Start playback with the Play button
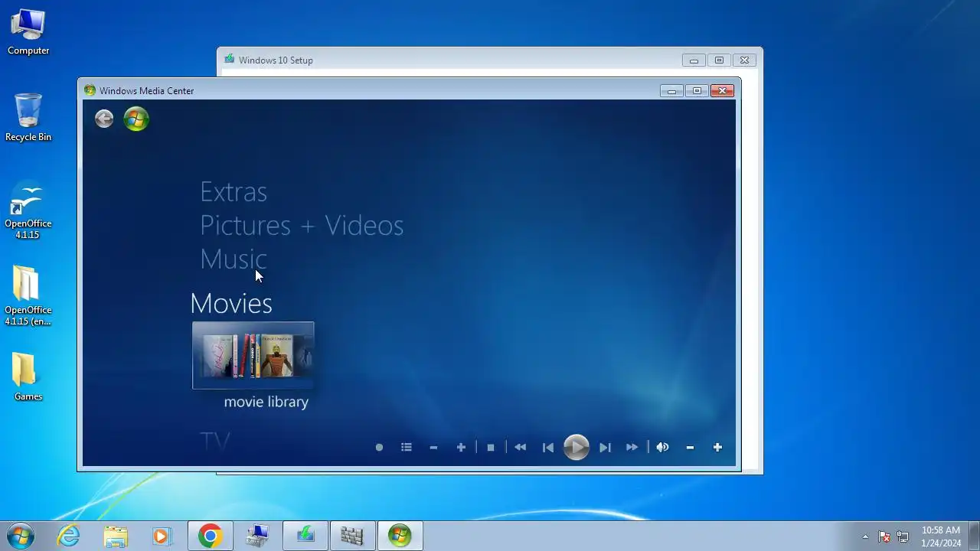Image resolution: width=980 pixels, height=551 pixels. pos(577,447)
